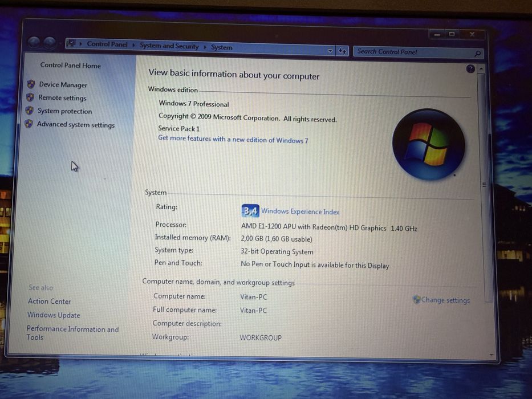Viewport: 532px width, 399px height.
Task: Click the Forward navigation arrow button
Action: [x=50, y=43]
